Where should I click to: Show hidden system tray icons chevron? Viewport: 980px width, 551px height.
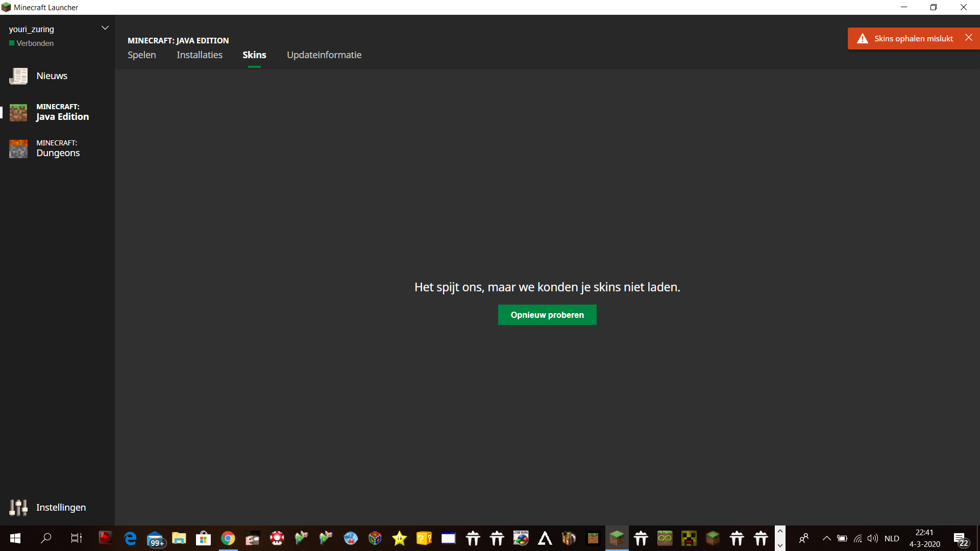[826, 538]
